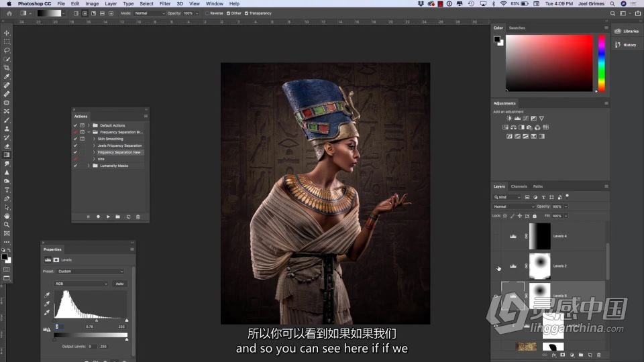
Task: Select the Zoom tool
Action: click(7, 225)
